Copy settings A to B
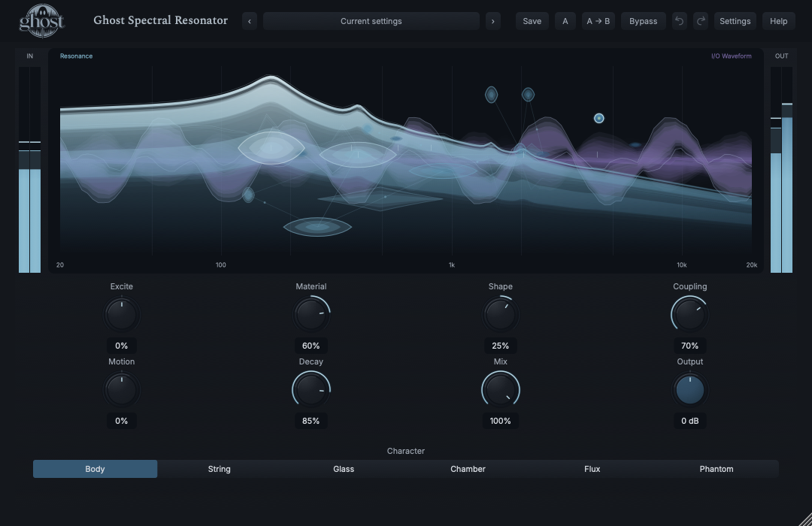This screenshot has height=526, width=812. click(598, 21)
